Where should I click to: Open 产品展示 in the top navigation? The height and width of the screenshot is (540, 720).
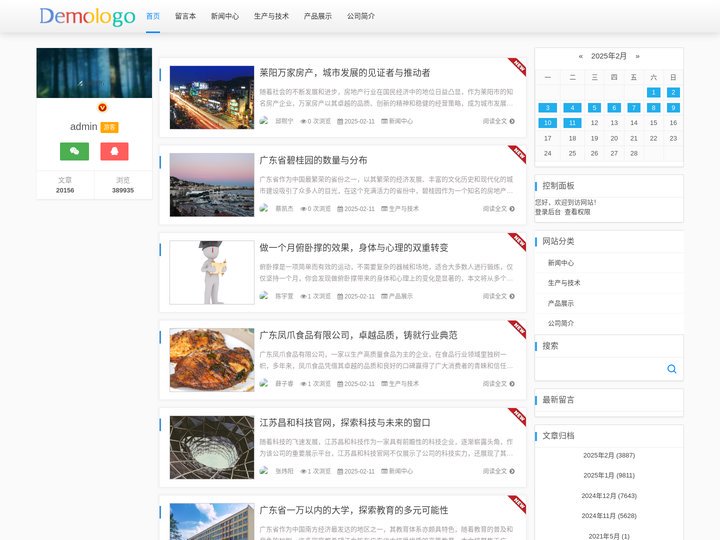click(318, 16)
